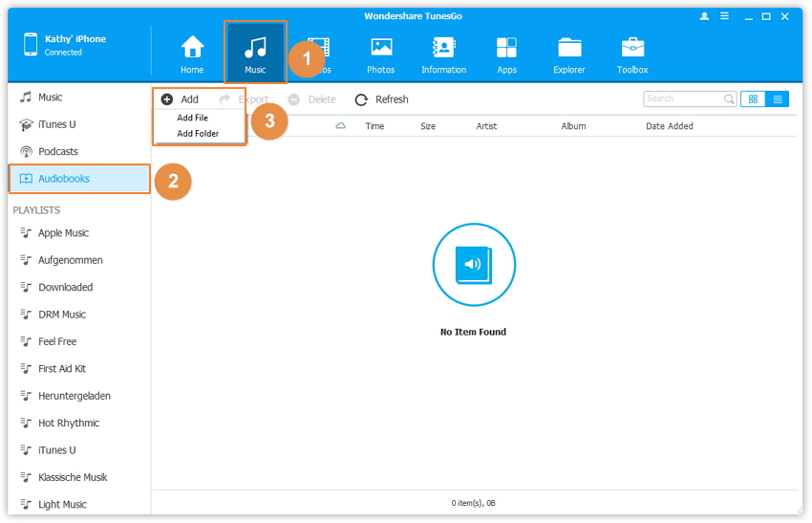
Task: Open the Apps section icon
Action: pos(506,48)
